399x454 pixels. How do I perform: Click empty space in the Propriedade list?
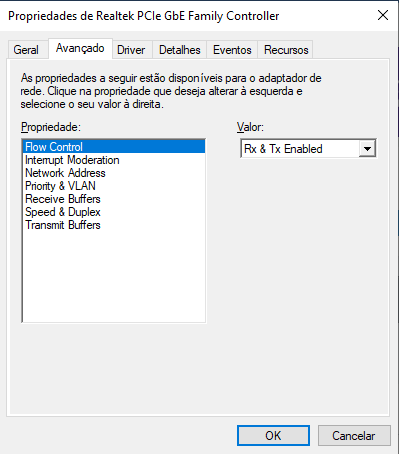coord(114,277)
